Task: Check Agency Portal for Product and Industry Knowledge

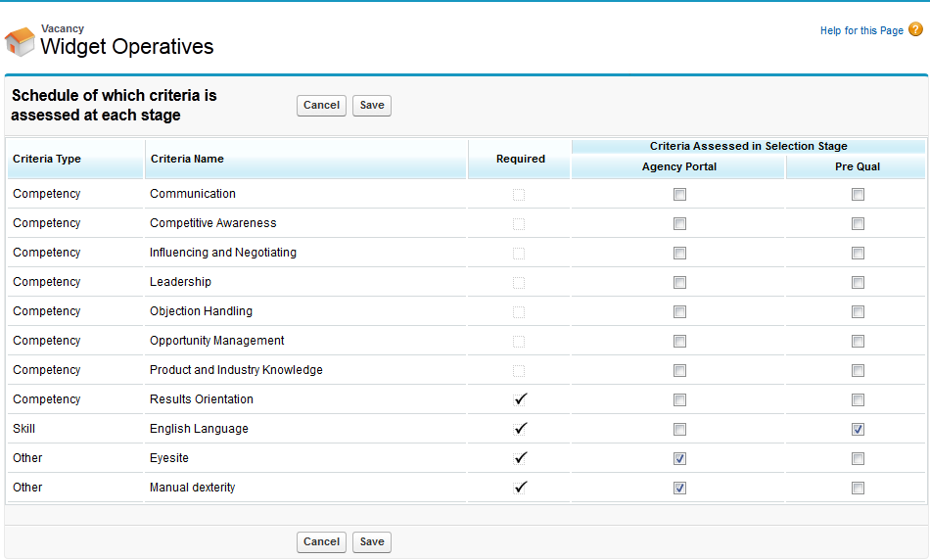Action: pos(679,370)
